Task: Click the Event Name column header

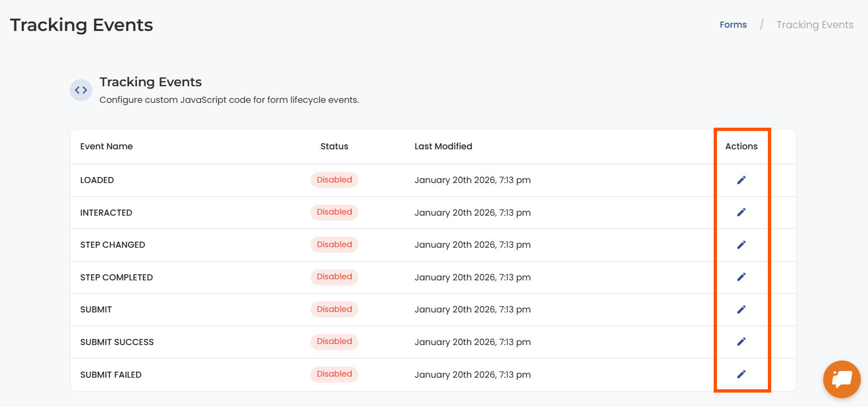Action: tap(106, 147)
